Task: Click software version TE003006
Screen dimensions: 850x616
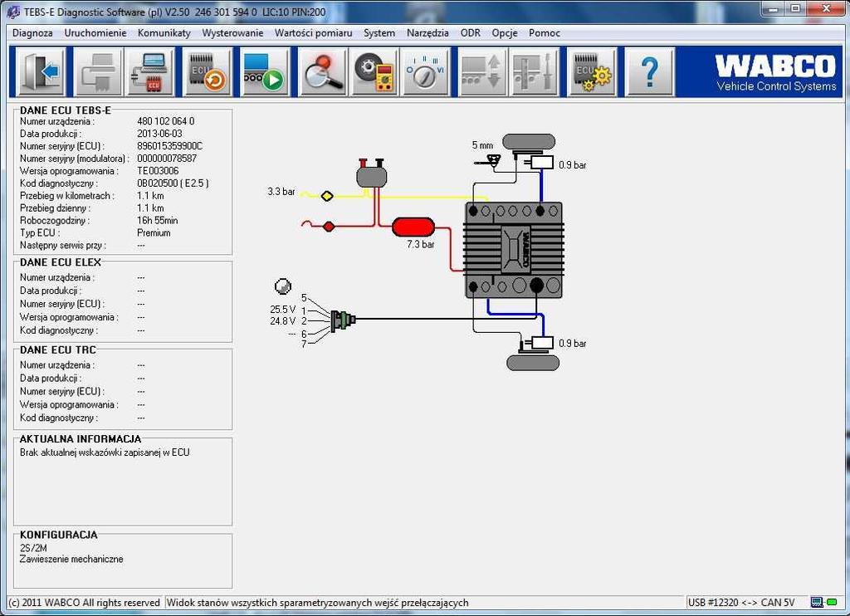Action: pyautogui.click(x=158, y=171)
